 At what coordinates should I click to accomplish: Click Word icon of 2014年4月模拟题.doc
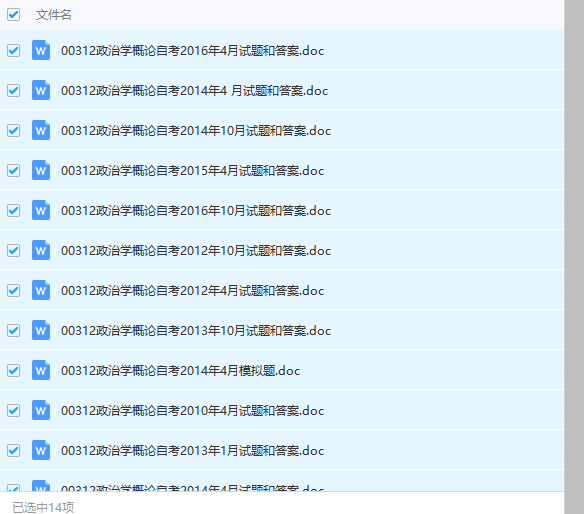41,370
